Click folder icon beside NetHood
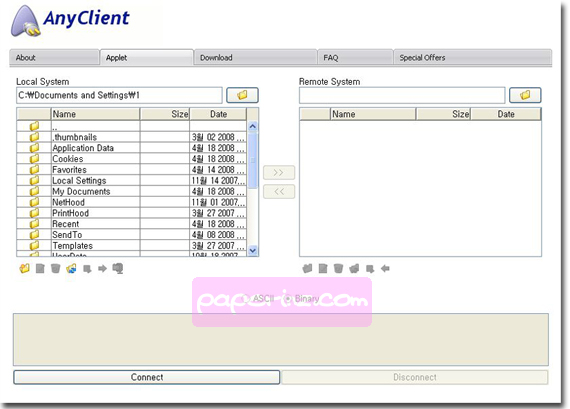 [x=34, y=202]
